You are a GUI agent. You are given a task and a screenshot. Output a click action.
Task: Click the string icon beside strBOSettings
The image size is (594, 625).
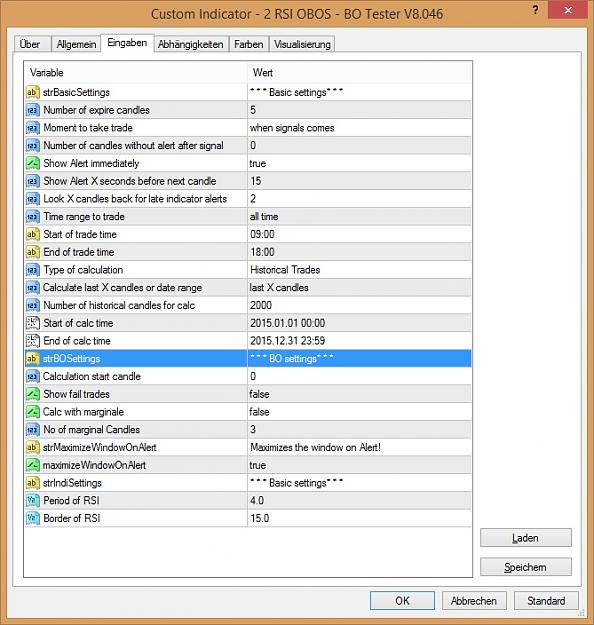click(33, 358)
